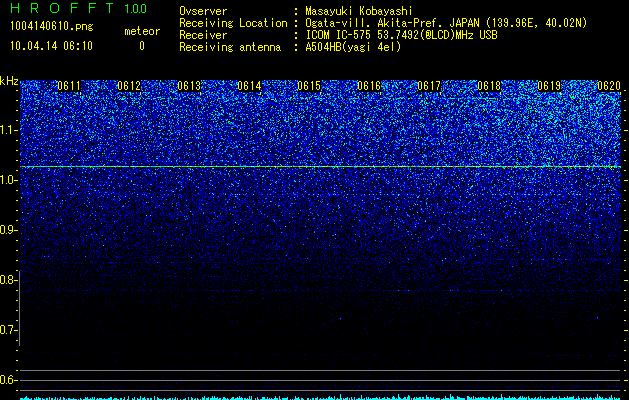Click the meteor count value 0
Image resolution: width=629 pixels, height=400 pixels.
tap(142, 46)
